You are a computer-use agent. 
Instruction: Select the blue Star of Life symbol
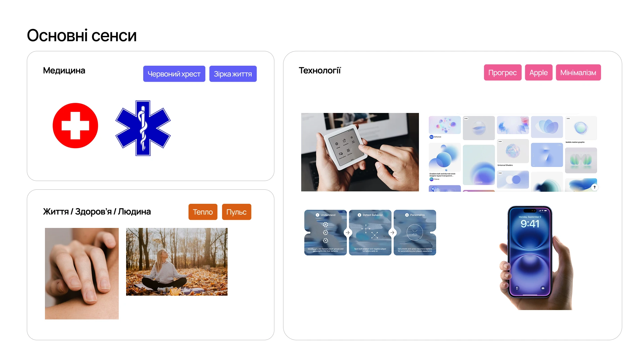(143, 128)
